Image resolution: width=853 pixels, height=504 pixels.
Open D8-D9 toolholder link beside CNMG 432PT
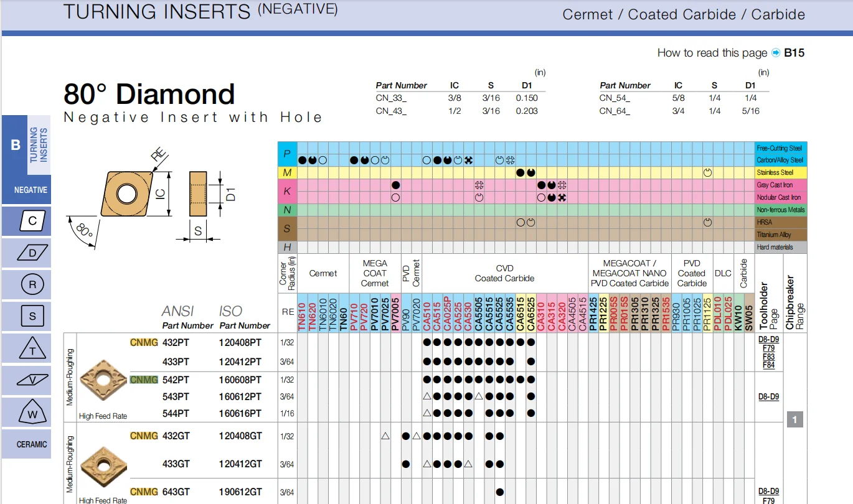click(x=768, y=340)
